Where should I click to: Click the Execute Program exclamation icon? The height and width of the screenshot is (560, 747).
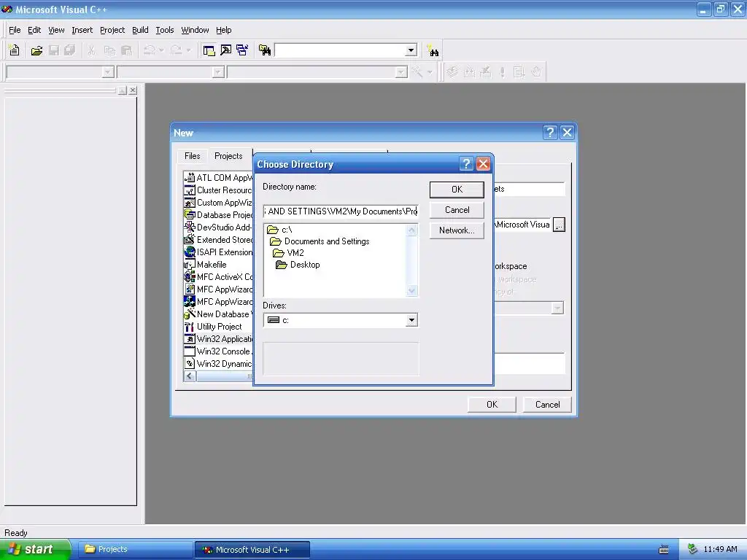point(502,72)
